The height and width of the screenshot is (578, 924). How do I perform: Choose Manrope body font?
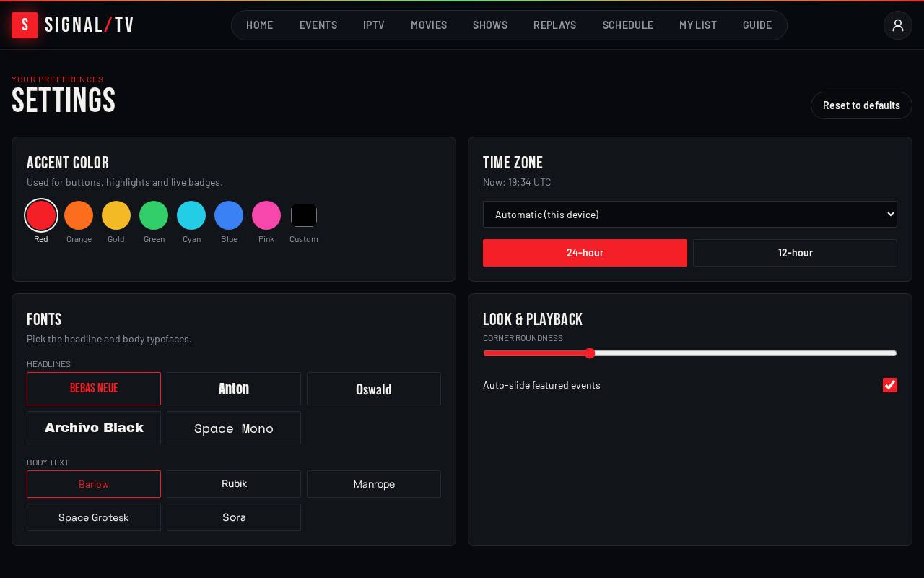pos(374,484)
